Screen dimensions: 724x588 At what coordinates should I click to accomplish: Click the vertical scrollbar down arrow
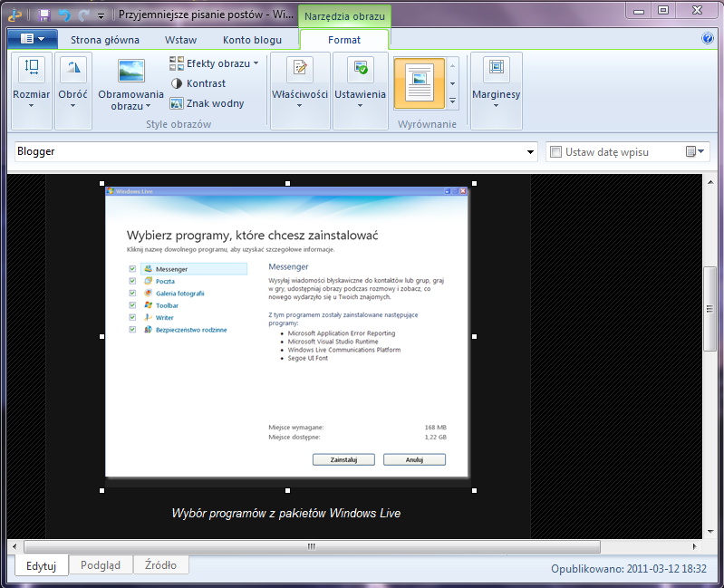710,532
